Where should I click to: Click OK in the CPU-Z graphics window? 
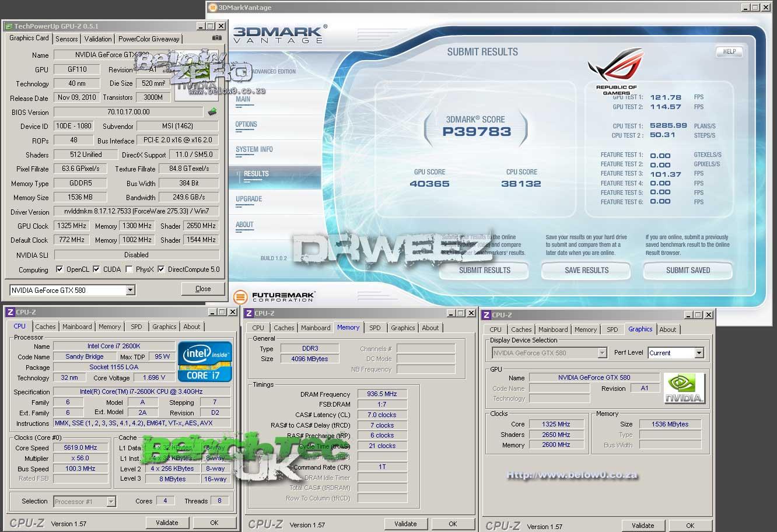(x=690, y=526)
